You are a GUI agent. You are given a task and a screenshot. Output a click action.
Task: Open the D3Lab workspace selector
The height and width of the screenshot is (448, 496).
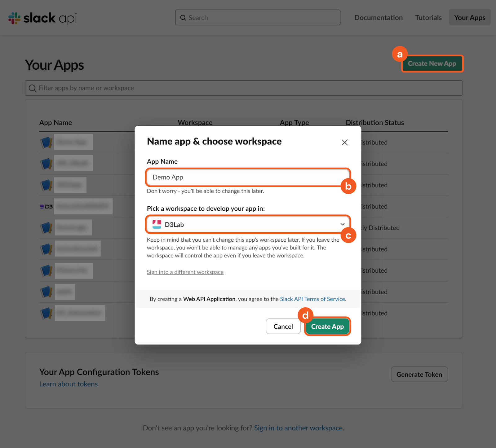pyautogui.click(x=248, y=224)
